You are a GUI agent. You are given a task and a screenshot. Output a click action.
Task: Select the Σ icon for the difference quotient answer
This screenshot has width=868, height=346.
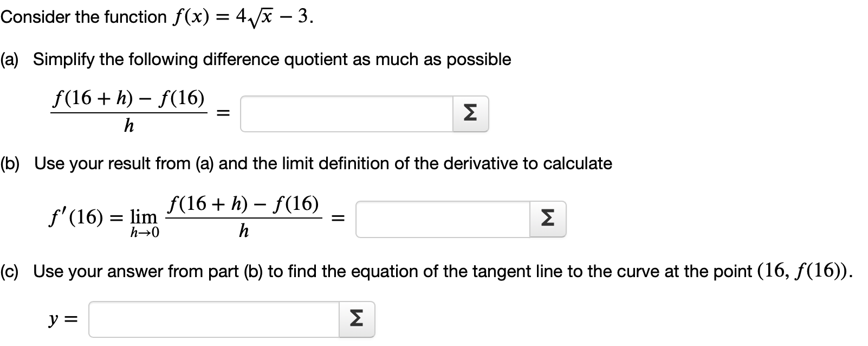tap(469, 113)
